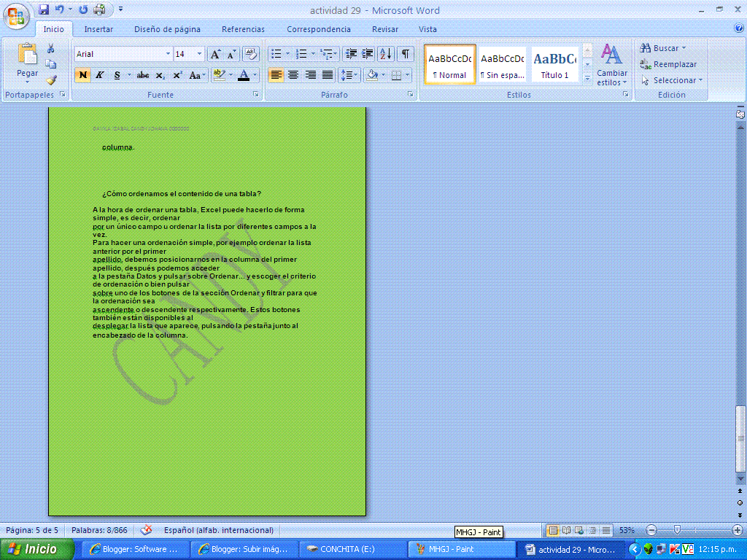Open CONCHITA (E:) taskbar window
This screenshot has height=560, width=747.
354,549
